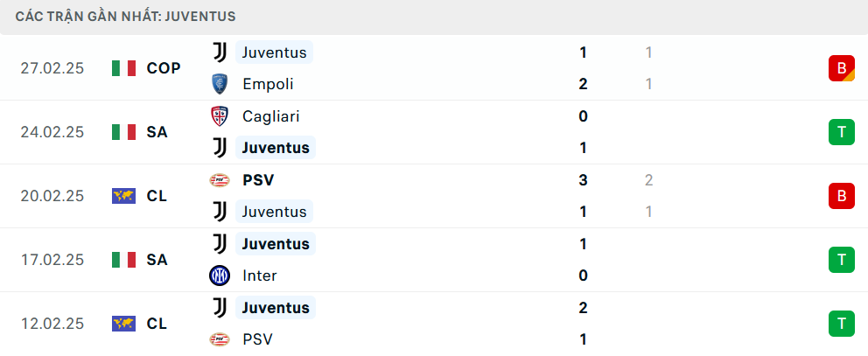
Task: Click red B badge for PSV away match
Action: coord(841,196)
